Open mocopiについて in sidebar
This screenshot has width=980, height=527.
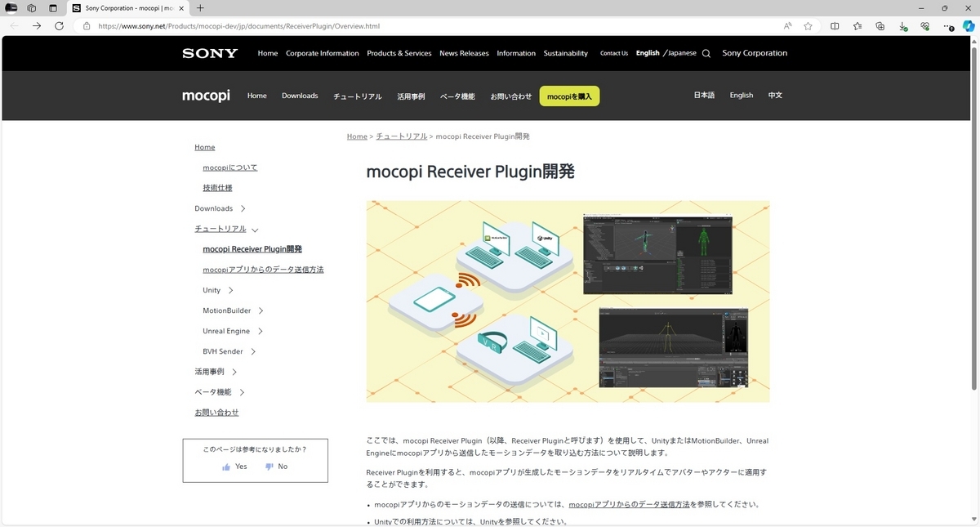point(230,167)
